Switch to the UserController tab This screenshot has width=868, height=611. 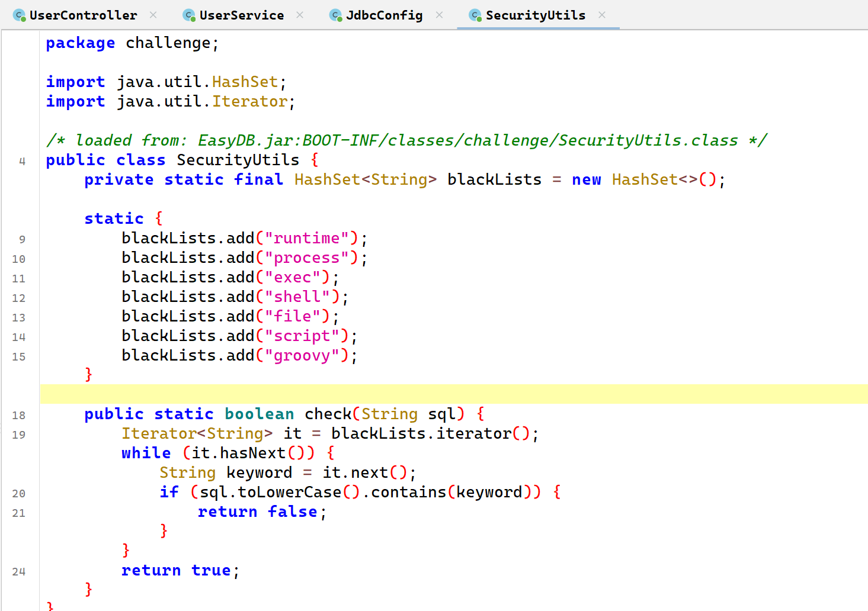pyautogui.click(x=83, y=15)
